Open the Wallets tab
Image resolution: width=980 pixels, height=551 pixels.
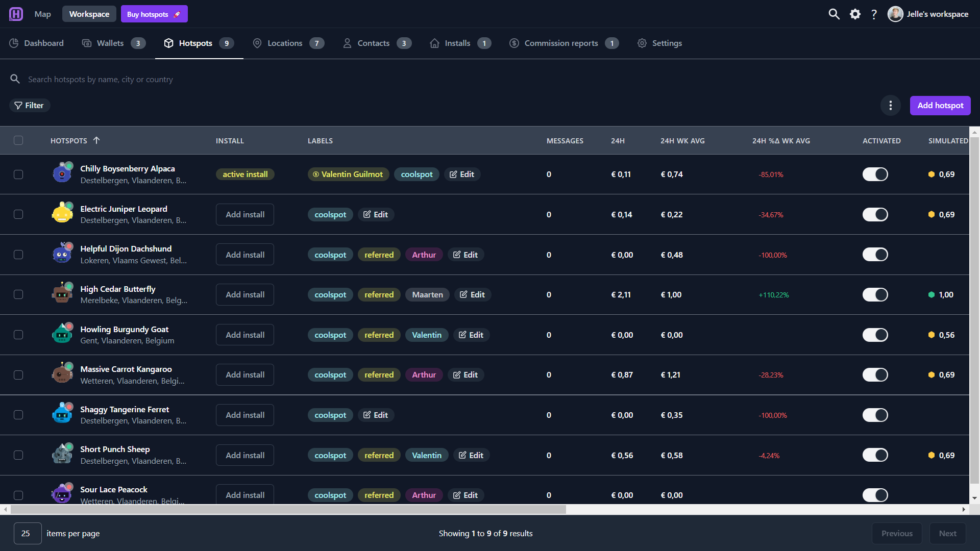pyautogui.click(x=114, y=43)
